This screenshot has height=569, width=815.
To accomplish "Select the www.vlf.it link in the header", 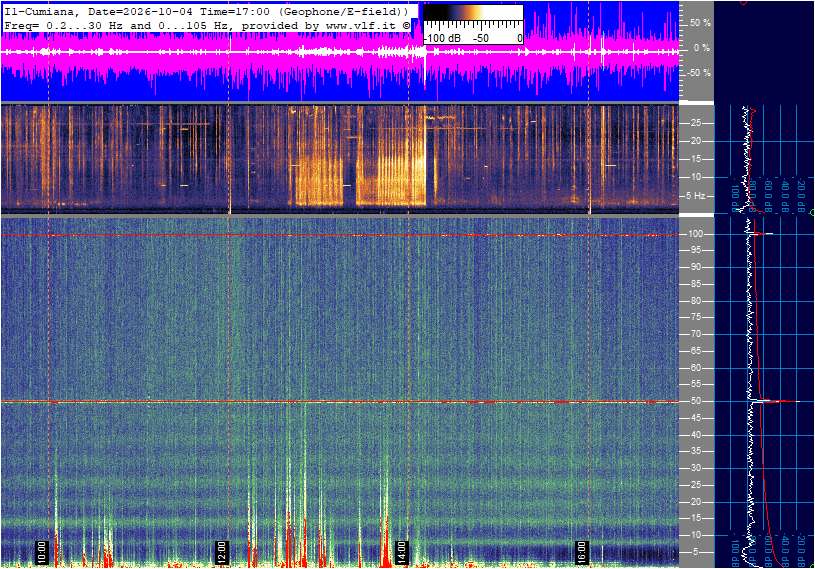I will 363,25.
